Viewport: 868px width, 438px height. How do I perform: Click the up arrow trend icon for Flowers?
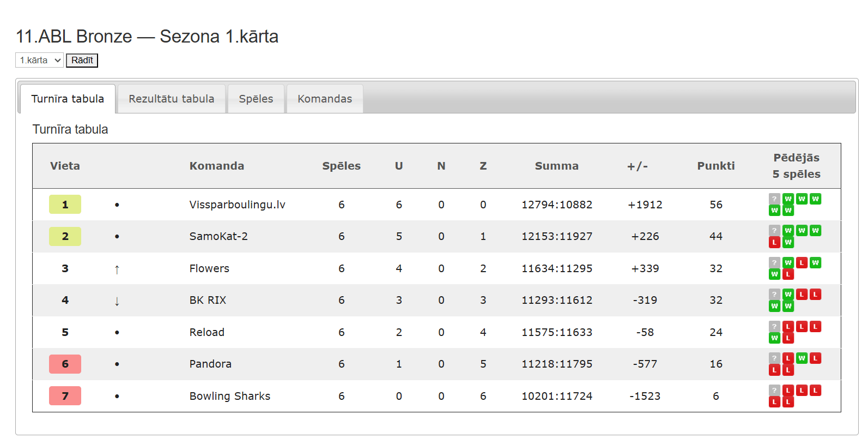pyautogui.click(x=117, y=269)
